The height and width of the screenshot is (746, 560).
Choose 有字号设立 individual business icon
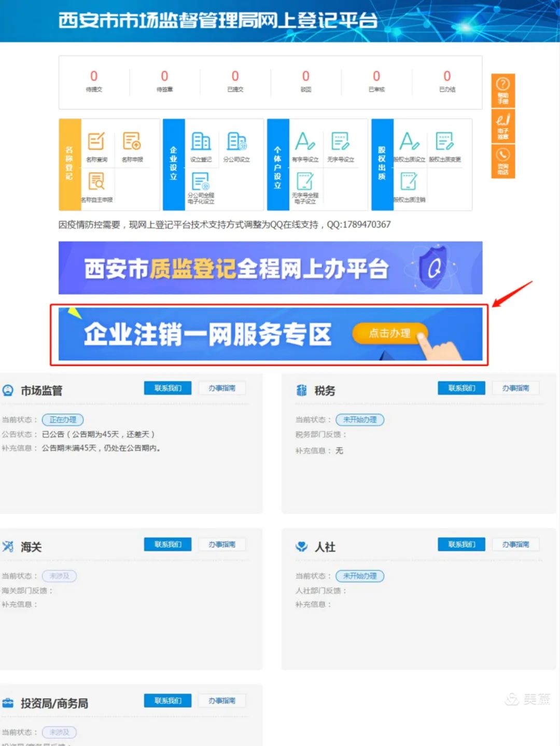coord(305,142)
